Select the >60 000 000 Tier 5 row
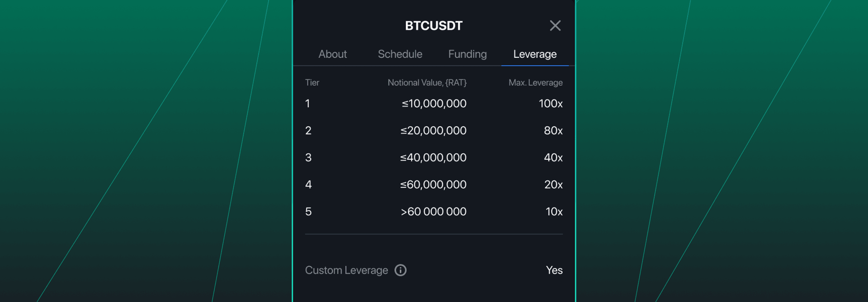This screenshot has height=302, width=868. pos(434,211)
